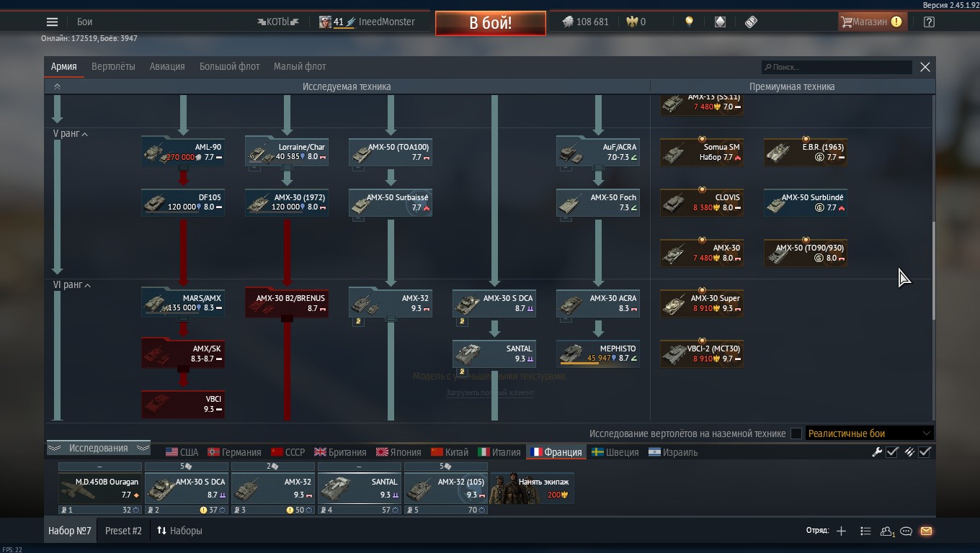Select the AMX-30 ACRA vehicle card
The height and width of the screenshot is (553, 980).
[x=598, y=303]
